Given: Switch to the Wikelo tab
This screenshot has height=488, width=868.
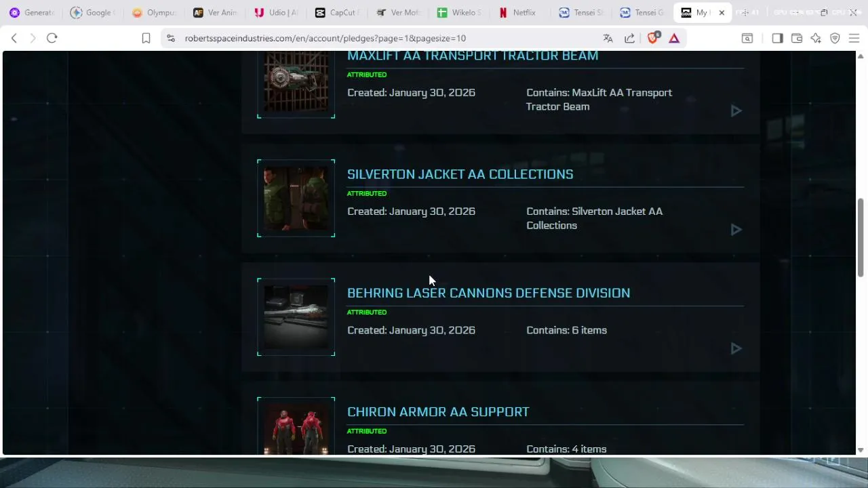Looking at the screenshot, I should (459, 12).
